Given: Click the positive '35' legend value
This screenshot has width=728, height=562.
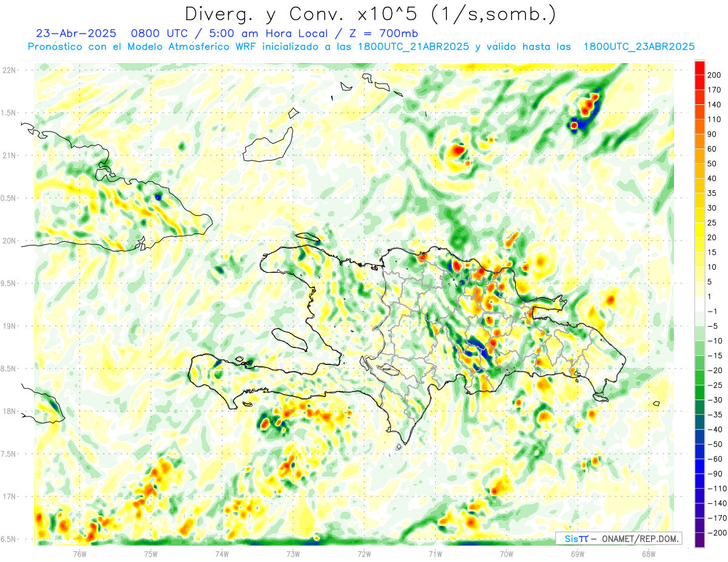Looking at the screenshot, I should pyautogui.click(x=712, y=193).
